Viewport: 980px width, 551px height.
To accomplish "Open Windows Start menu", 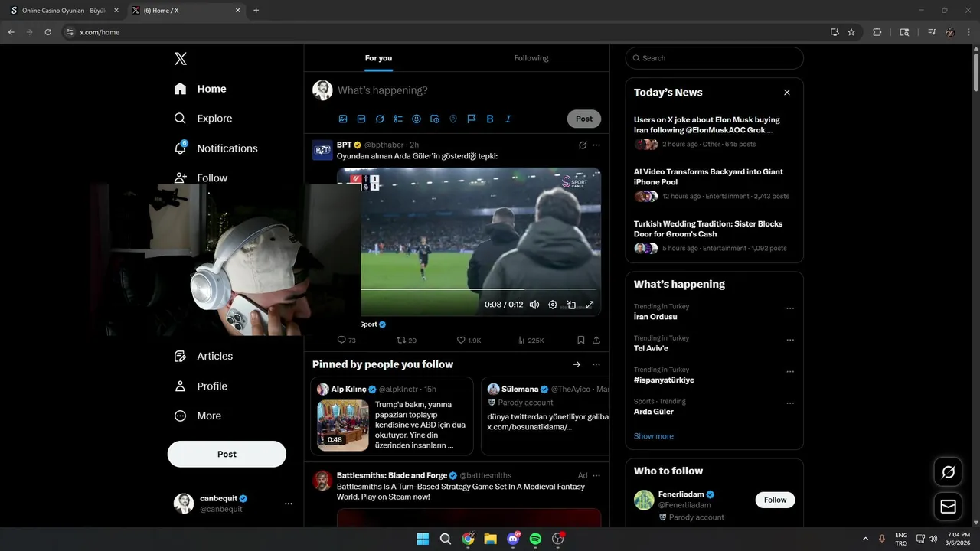I will [423, 539].
